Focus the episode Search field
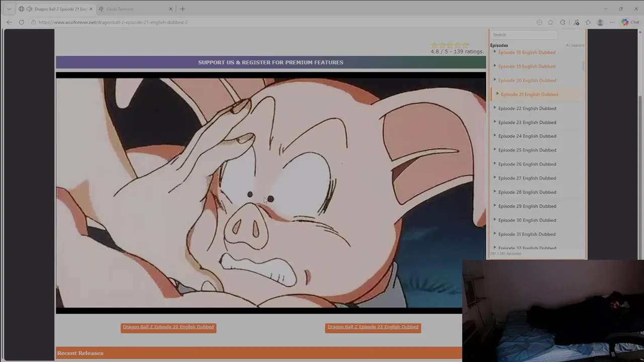 (524, 35)
